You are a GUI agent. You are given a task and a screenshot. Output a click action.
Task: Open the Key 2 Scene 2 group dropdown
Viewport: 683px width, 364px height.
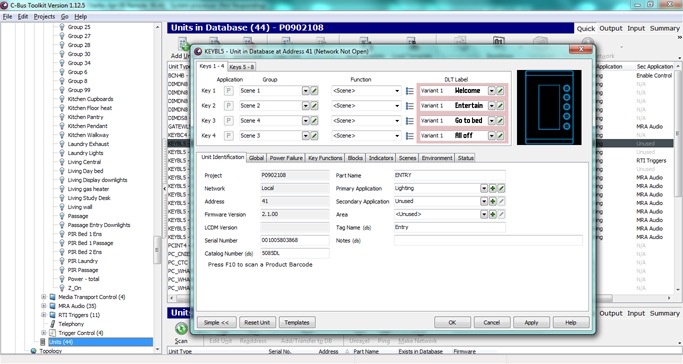[306, 106]
